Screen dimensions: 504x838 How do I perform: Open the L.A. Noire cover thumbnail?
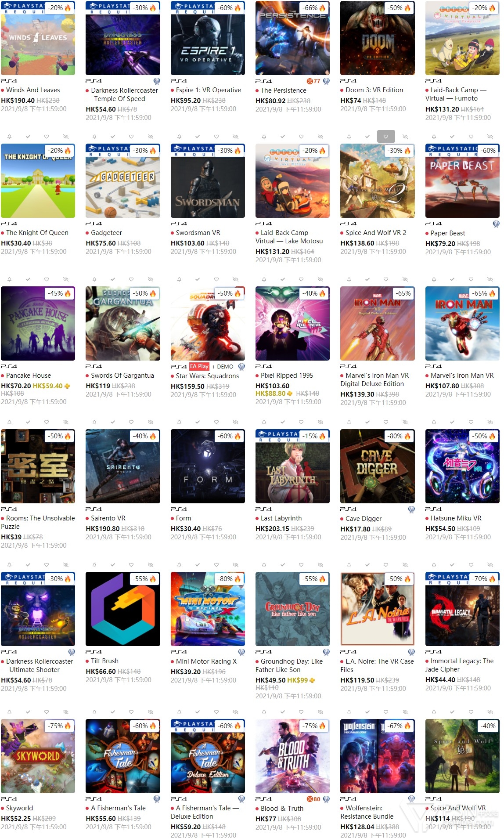(x=378, y=609)
